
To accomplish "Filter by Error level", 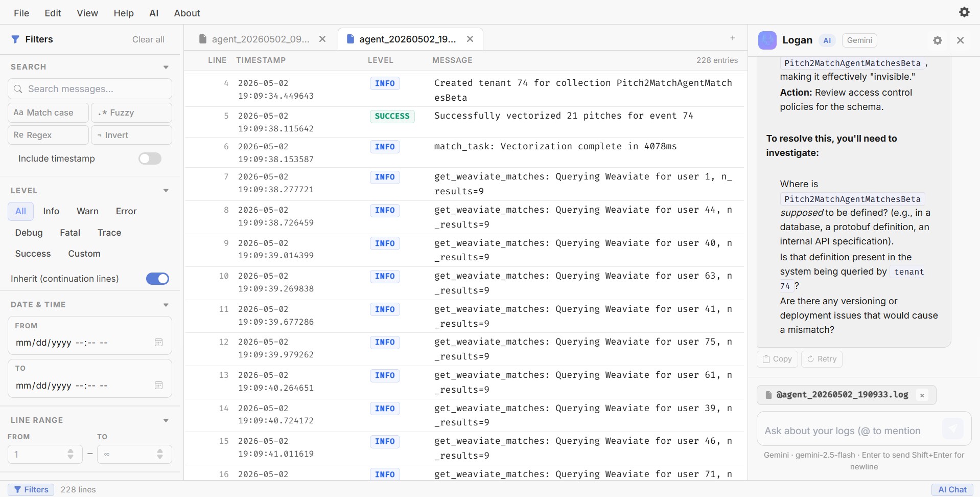I will tap(126, 211).
